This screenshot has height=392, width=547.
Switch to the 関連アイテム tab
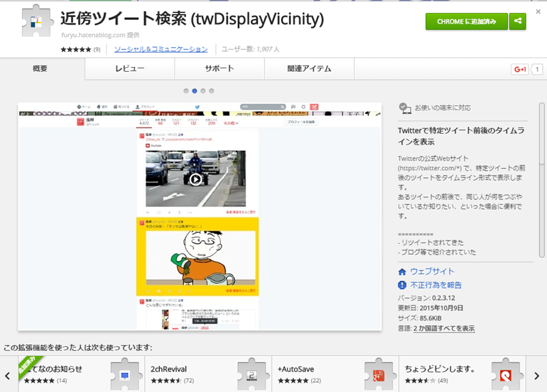coord(309,69)
